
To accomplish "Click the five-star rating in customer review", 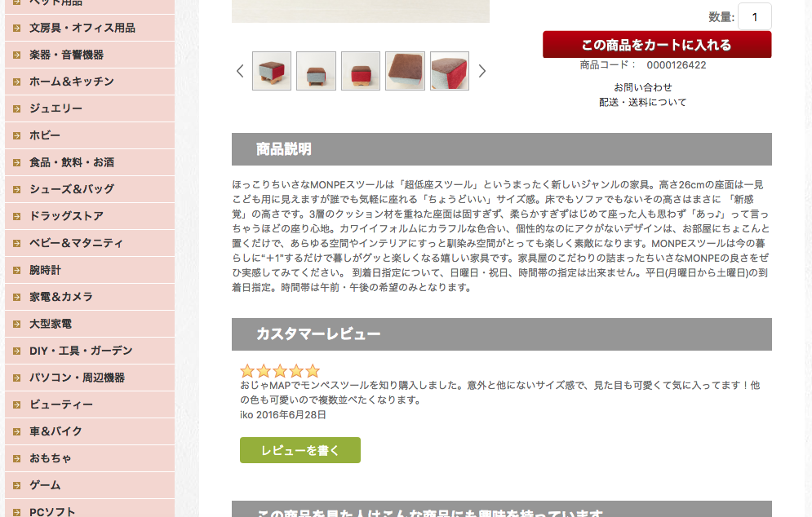I will [x=280, y=370].
